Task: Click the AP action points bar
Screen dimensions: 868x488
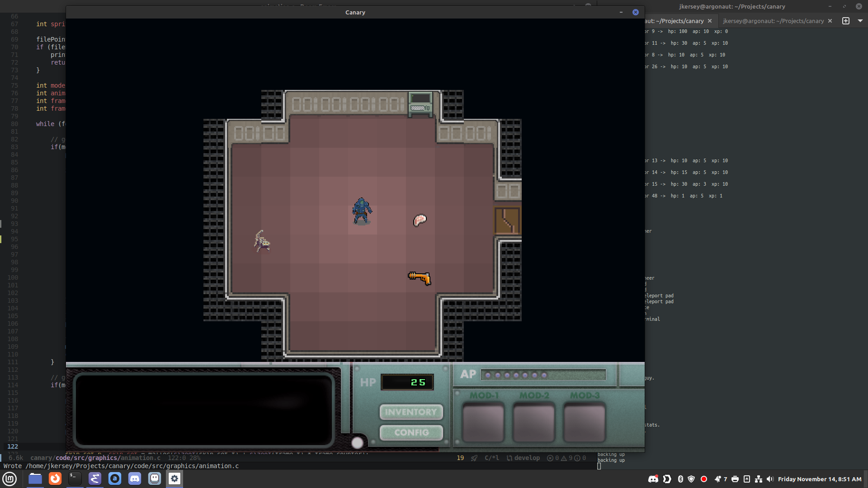Action: [542, 375]
